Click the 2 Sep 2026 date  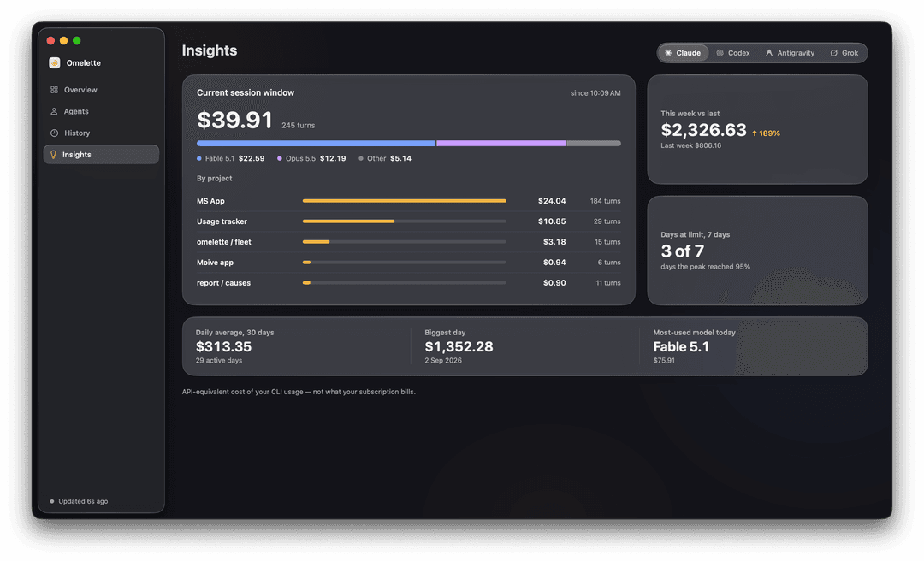pyautogui.click(x=443, y=361)
